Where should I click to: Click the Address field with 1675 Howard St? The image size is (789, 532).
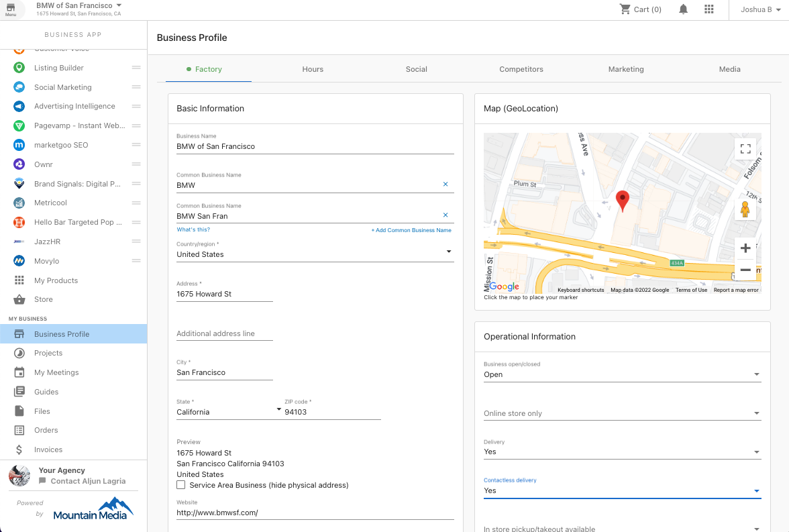tap(224, 294)
